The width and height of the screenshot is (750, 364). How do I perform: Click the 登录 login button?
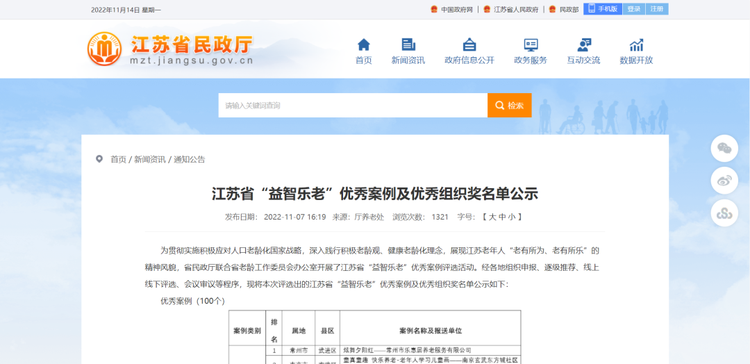point(634,9)
